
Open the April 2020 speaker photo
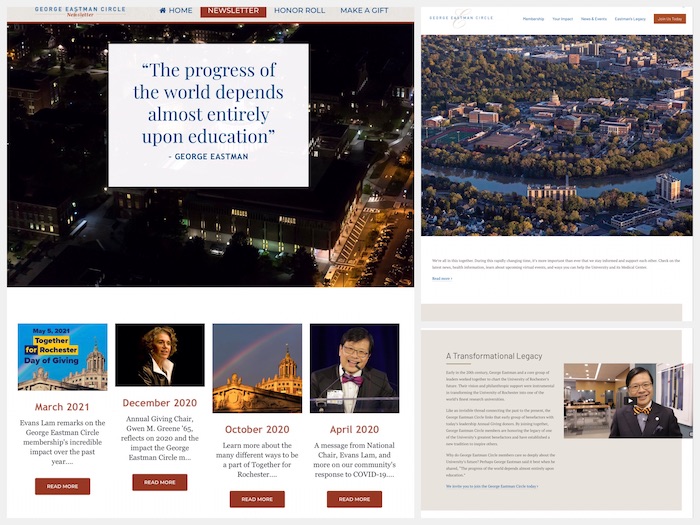point(354,368)
